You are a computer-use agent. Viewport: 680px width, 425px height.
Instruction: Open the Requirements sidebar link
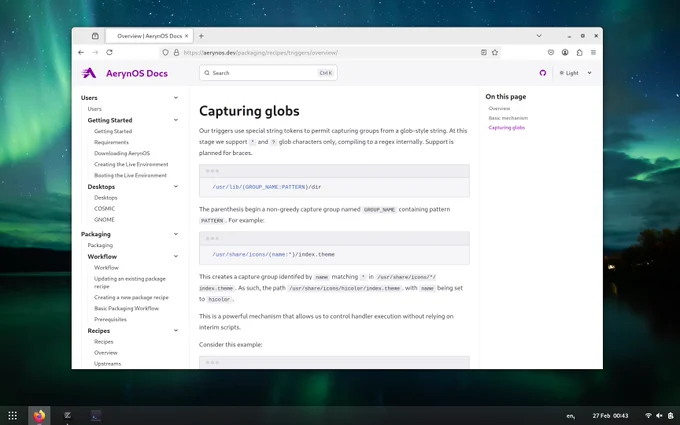(111, 142)
